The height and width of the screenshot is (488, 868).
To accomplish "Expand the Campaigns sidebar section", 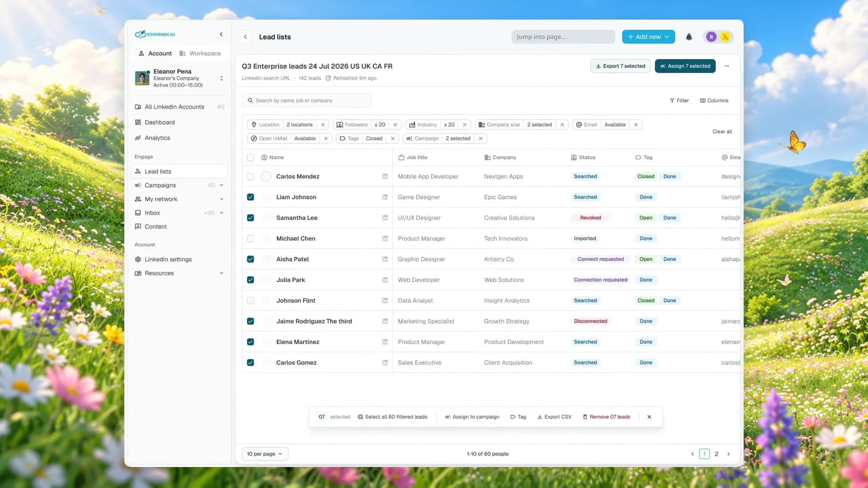I will 221,185.
